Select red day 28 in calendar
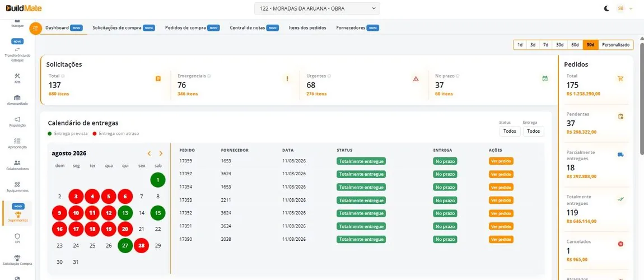 tap(141, 245)
